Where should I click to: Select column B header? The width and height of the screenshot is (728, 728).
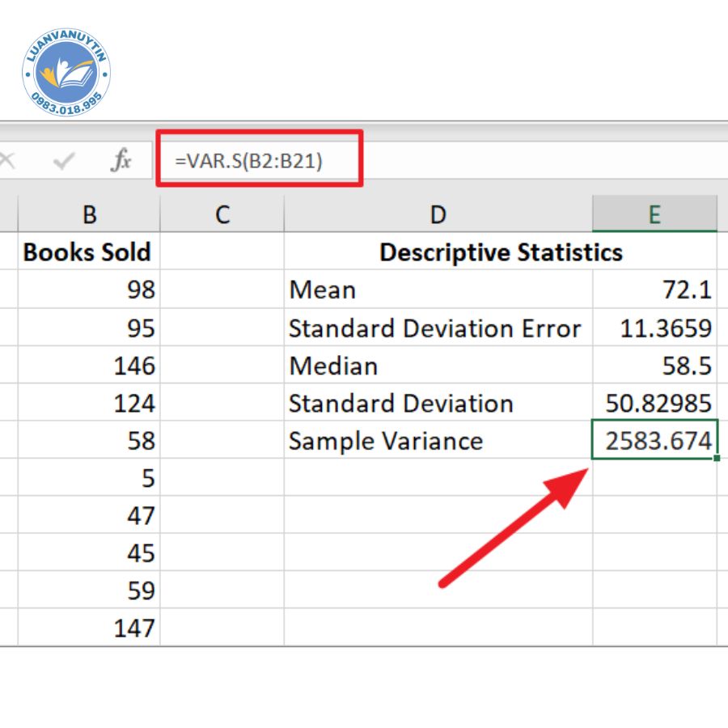[89, 214]
